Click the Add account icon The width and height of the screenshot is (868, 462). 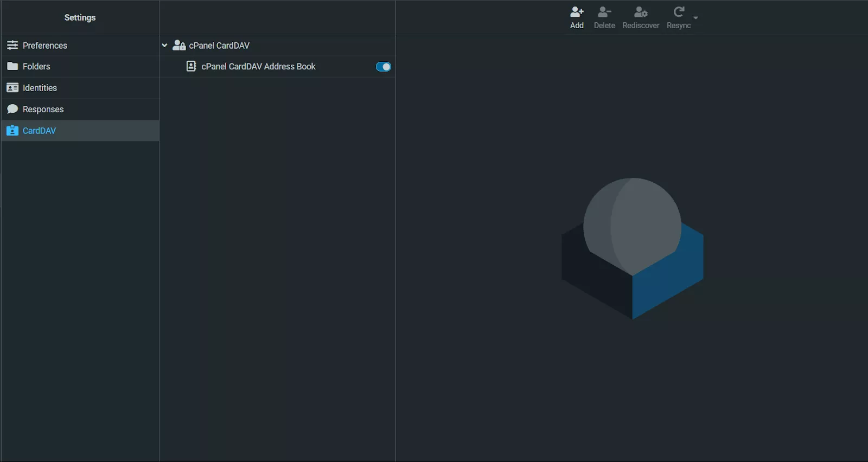pos(577,12)
